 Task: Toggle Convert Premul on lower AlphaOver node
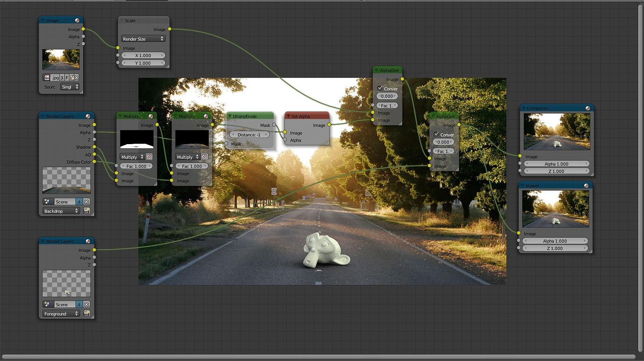tap(436, 135)
